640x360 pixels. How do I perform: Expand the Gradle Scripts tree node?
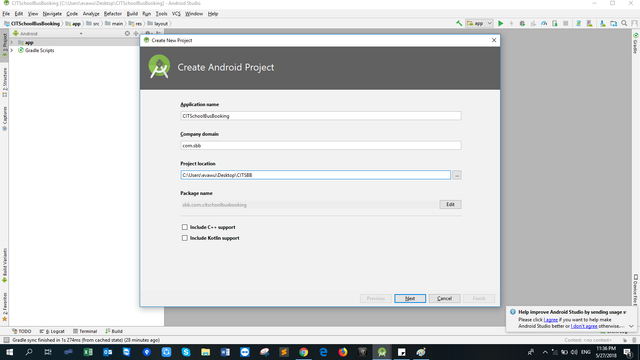(x=12, y=51)
